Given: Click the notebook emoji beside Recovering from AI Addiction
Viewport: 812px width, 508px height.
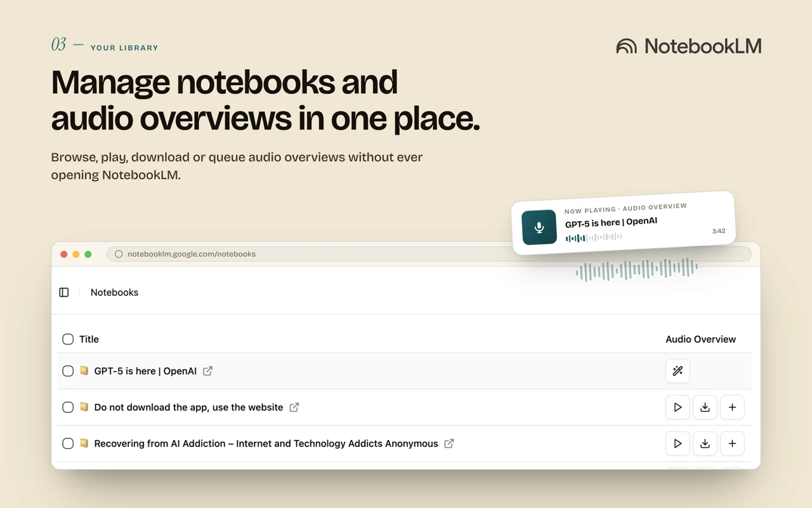Looking at the screenshot, I should coord(84,443).
